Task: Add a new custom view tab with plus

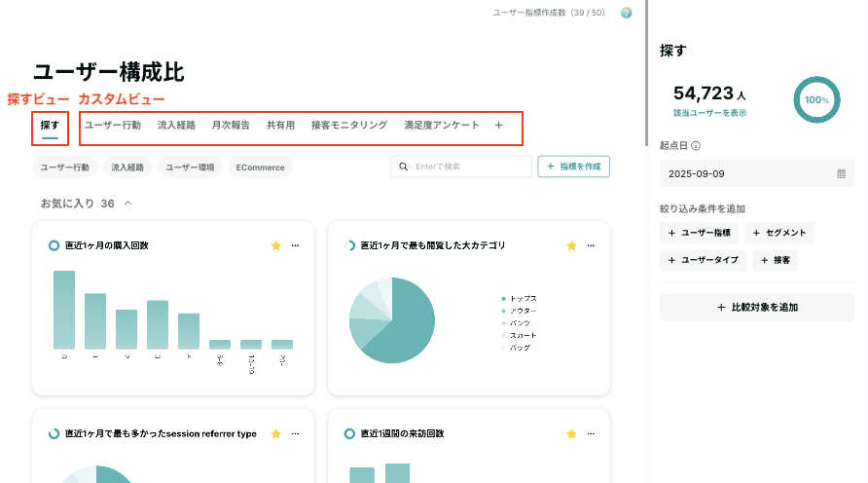Action: pyautogui.click(x=499, y=126)
